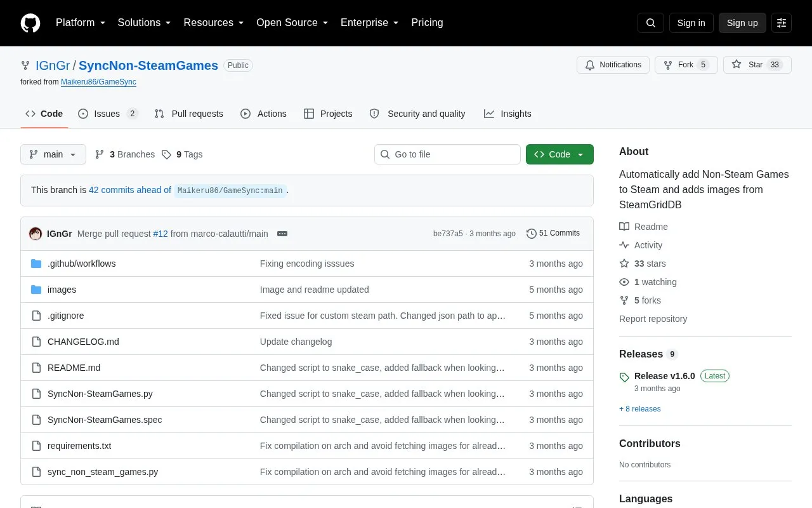Screen dimensions: 812x508
Task: Expand the Open Source menu
Action: tap(292, 23)
